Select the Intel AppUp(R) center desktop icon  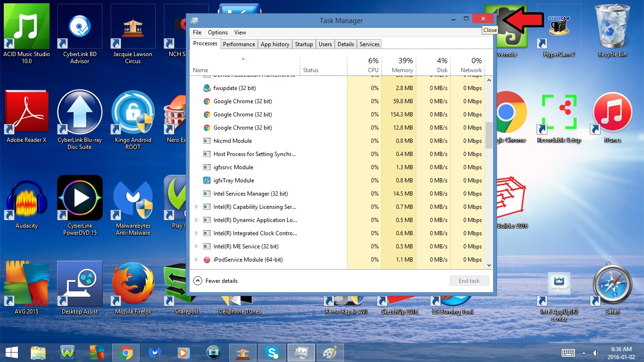559,291
